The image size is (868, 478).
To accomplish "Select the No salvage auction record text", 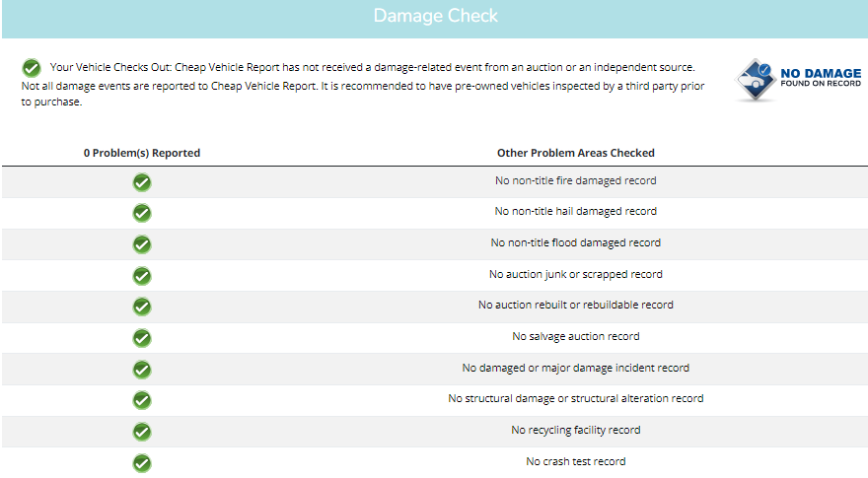I will tap(576, 336).
